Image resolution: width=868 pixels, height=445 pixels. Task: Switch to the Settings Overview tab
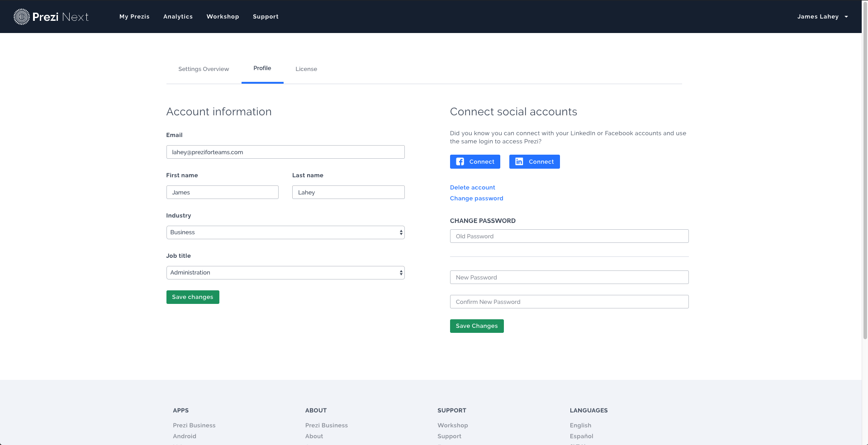point(204,69)
